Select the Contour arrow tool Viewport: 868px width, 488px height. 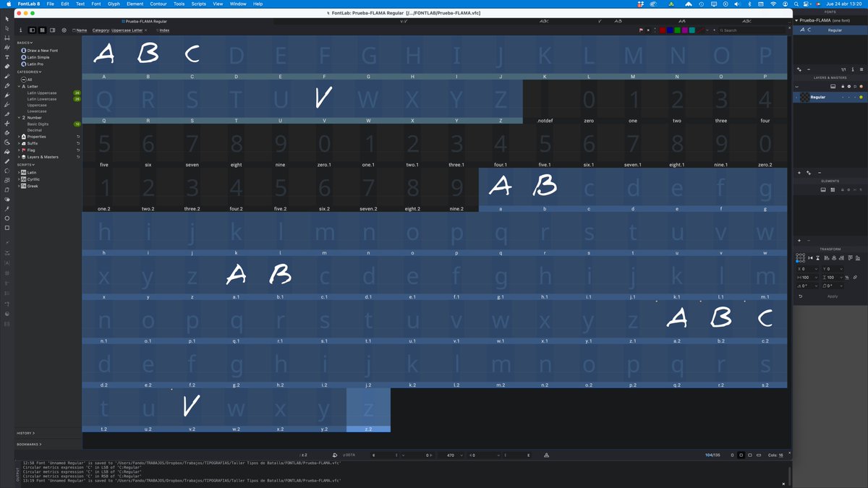click(x=7, y=18)
